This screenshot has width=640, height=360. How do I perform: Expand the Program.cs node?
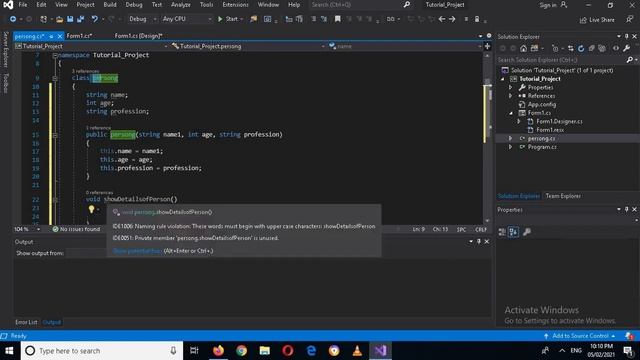coord(510,147)
